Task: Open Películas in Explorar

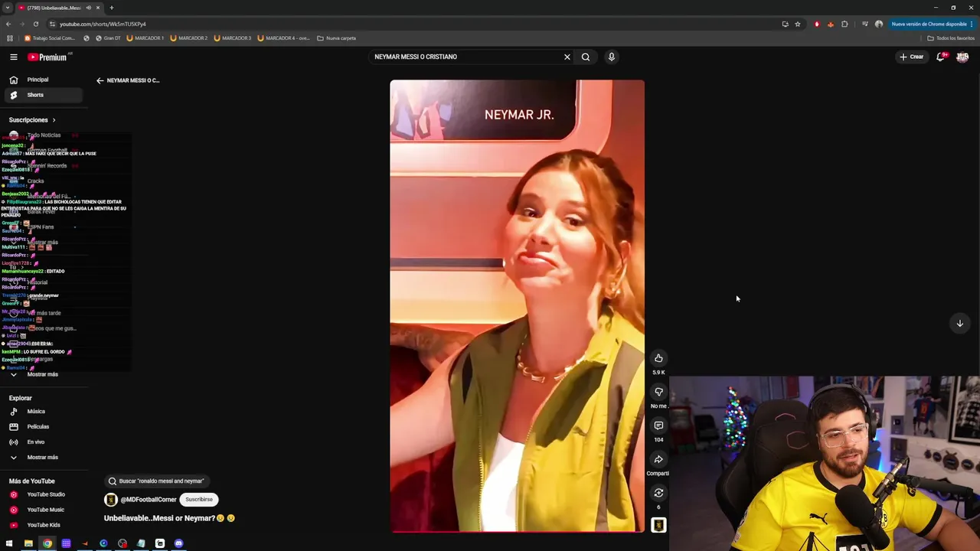Action: [x=43, y=427]
